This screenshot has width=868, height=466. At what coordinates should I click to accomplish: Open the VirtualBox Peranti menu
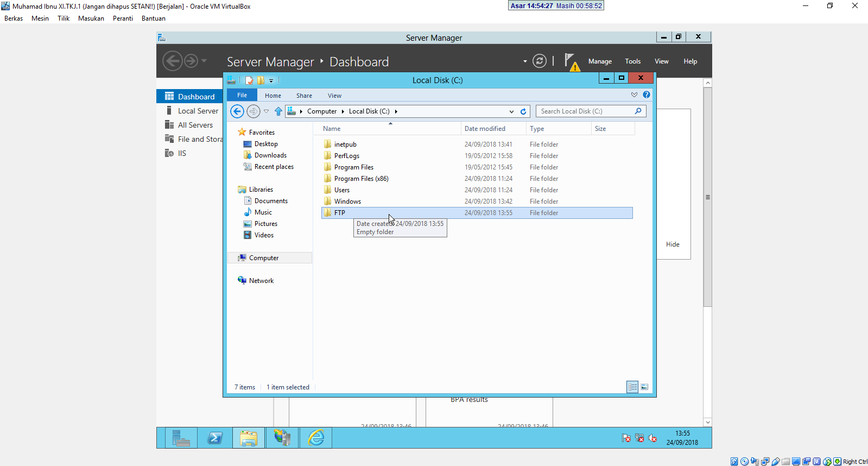point(123,18)
